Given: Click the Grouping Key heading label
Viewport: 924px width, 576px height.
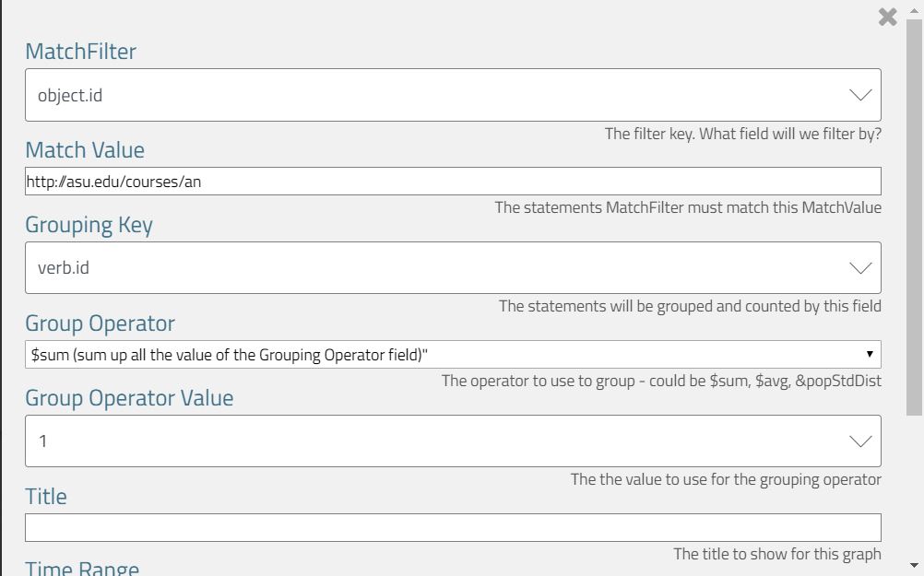Looking at the screenshot, I should tap(89, 226).
